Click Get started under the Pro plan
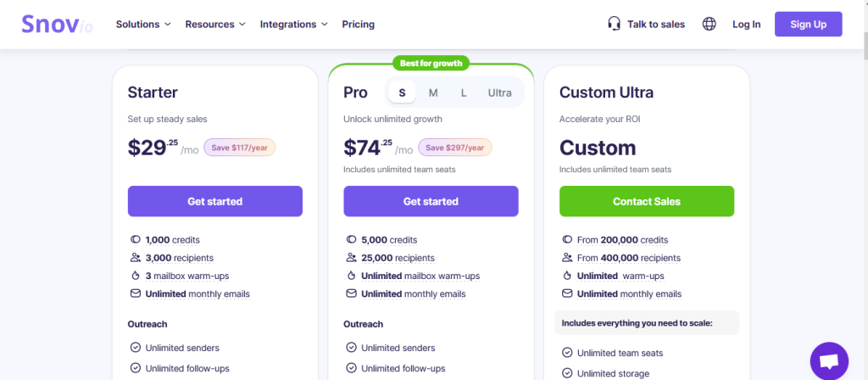This screenshot has height=380, width=868. [431, 201]
